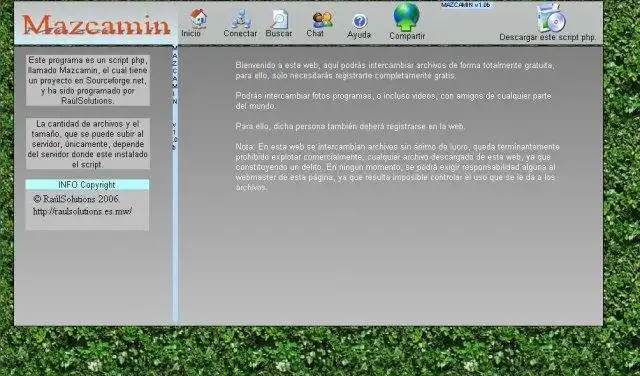This screenshot has height=376, width=640.
Task: Open the Conectar network icon
Action: pos(241,19)
